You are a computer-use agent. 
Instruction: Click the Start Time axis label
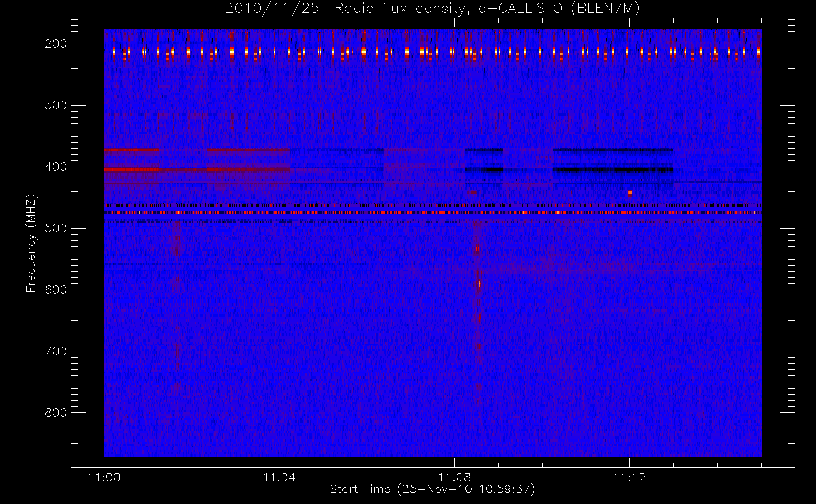pos(432,489)
